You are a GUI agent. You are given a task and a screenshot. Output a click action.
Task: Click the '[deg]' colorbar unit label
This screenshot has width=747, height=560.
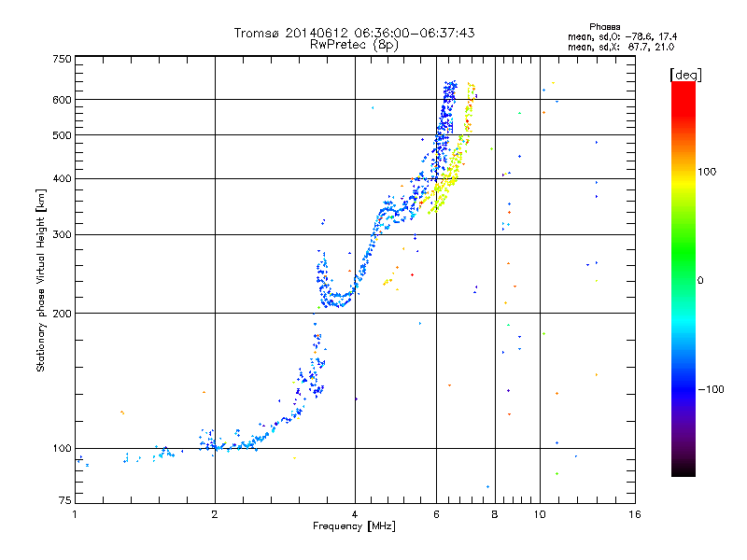coord(685,75)
